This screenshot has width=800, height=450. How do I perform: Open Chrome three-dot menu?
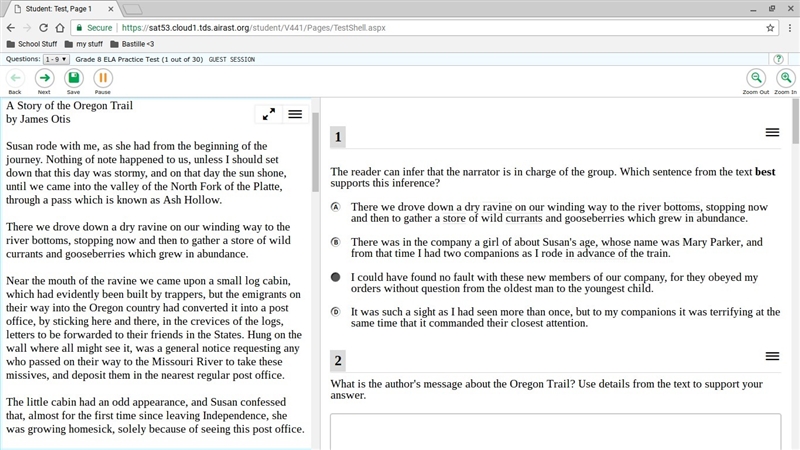click(x=790, y=28)
